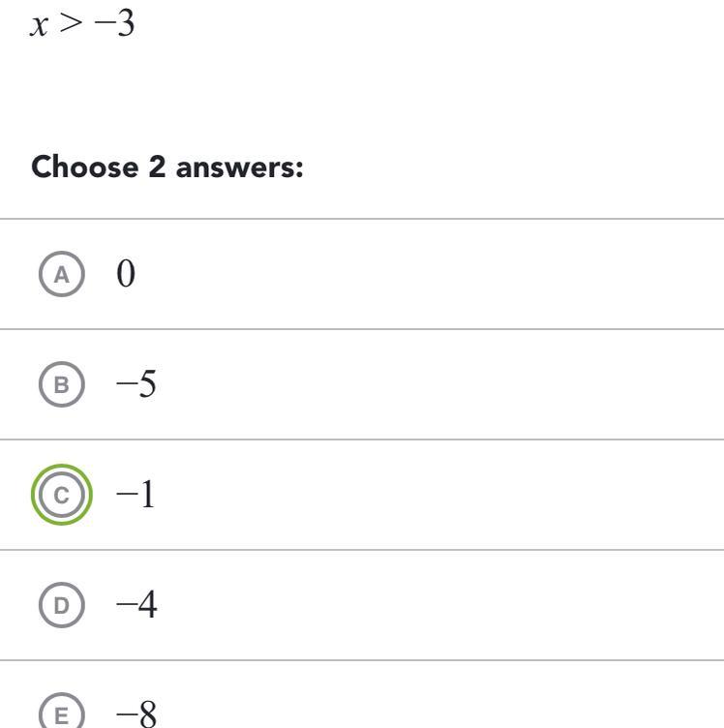This screenshot has height=728, width=724.
Task: Click the variable x in the inequality
Action: coord(41,24)
